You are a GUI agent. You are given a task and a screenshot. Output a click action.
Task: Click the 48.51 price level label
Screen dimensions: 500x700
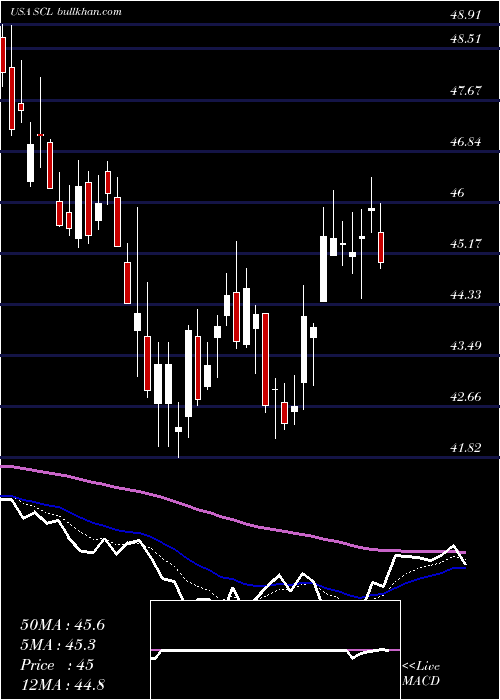pos(466,39)
